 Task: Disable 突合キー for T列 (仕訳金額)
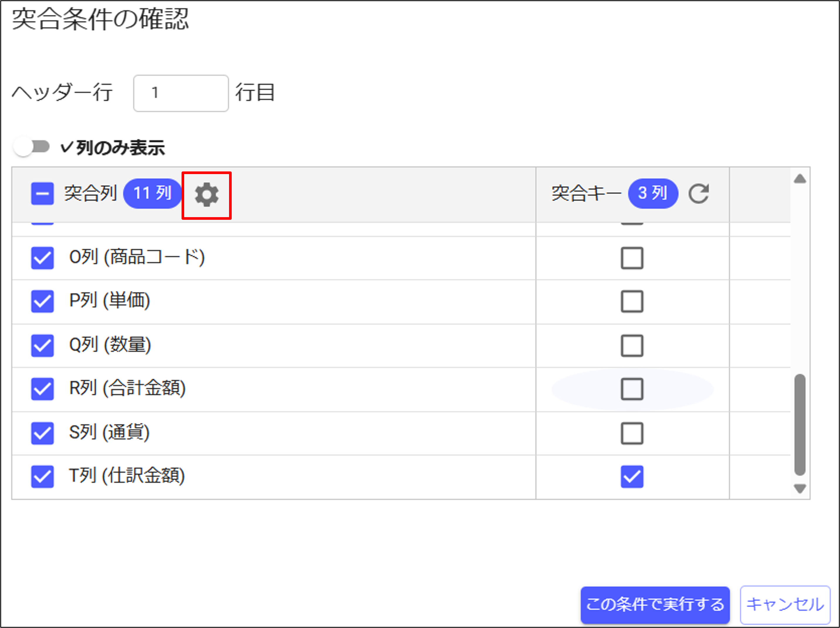(632, 476)
